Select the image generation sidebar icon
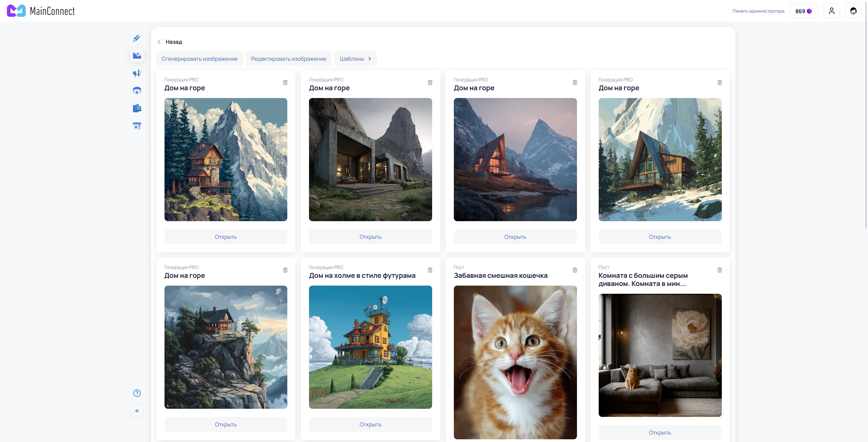 point(137,55)
